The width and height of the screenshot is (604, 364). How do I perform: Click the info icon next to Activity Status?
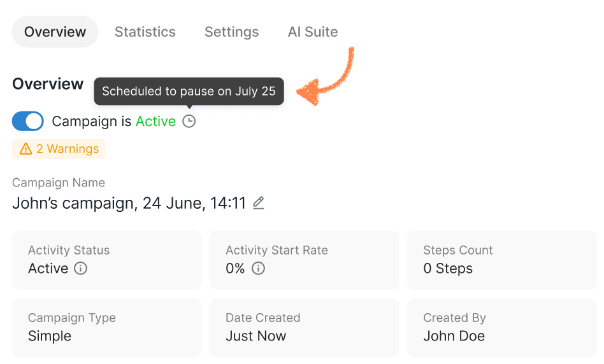(x=81, y=269)
